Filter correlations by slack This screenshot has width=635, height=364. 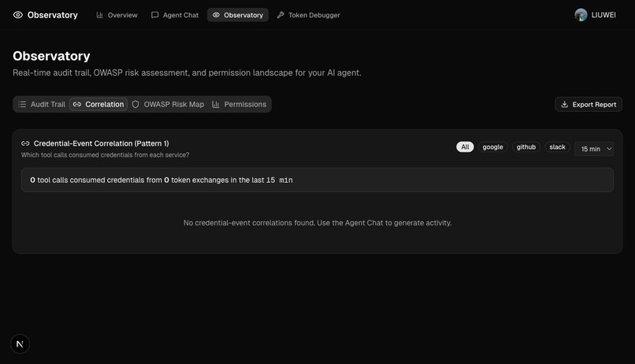pyautogui.click(x=557, y=147)
